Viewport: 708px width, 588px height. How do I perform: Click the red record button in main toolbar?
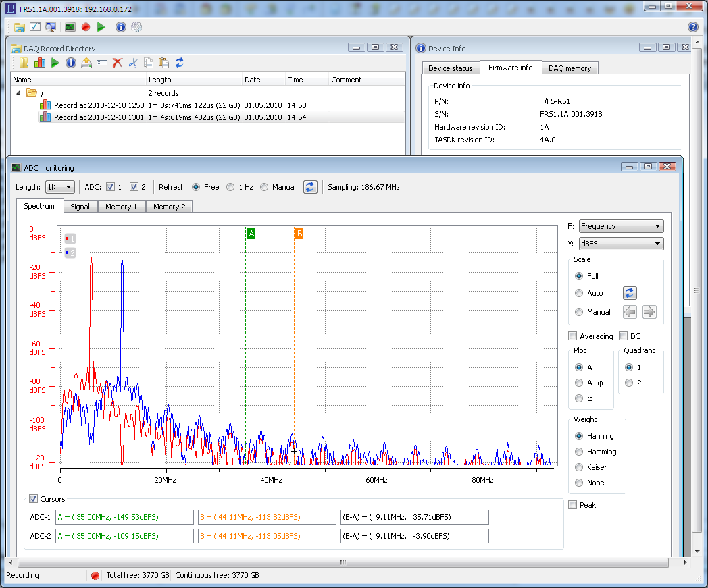point(86,27)
